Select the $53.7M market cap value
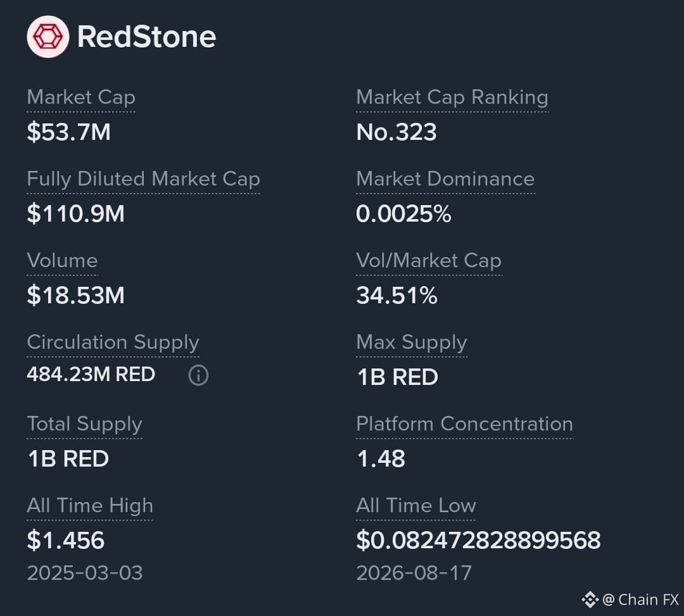The height and width of the screenshot is (616, 684). tap(69, 132)
